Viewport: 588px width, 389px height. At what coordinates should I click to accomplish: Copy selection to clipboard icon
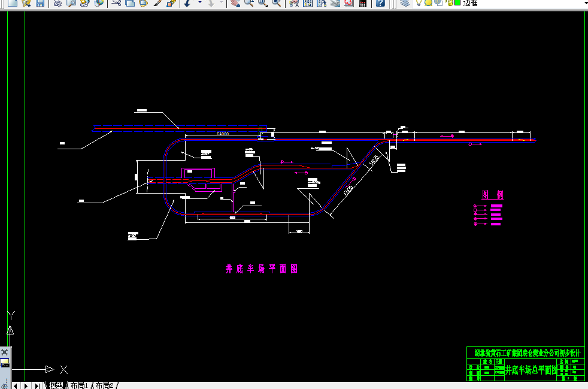point(130,3)
